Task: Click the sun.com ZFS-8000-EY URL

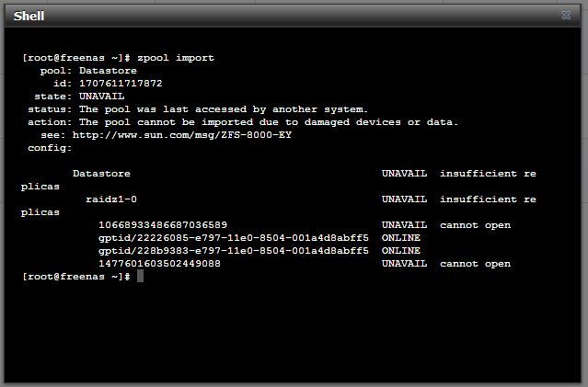Action: pos(182,135)
